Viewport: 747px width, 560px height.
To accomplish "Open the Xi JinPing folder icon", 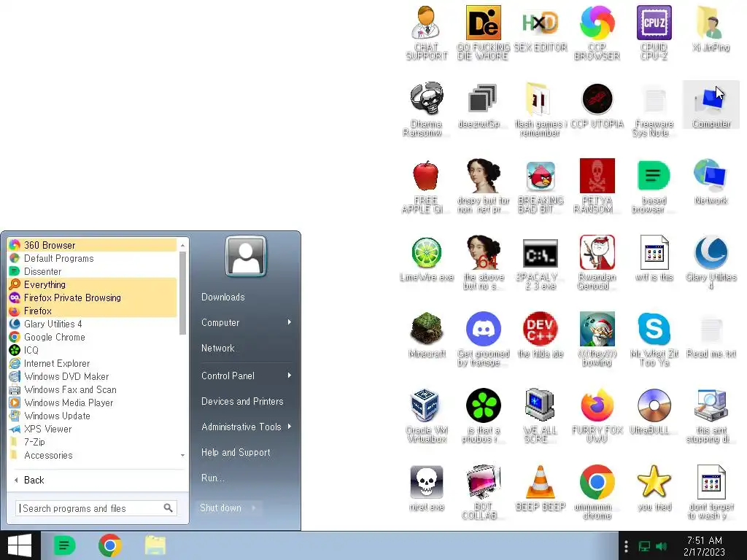I will click(711, 28).
